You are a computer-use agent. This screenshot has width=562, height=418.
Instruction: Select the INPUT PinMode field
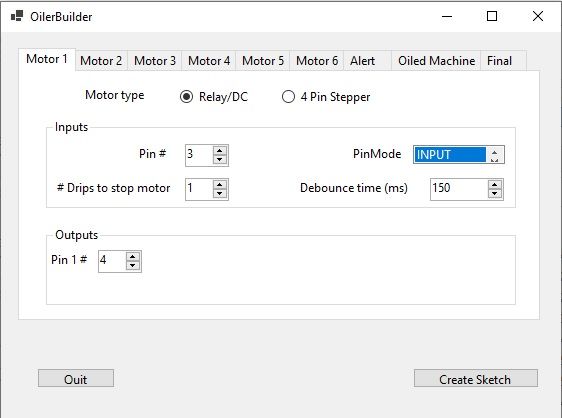point(450,155)
